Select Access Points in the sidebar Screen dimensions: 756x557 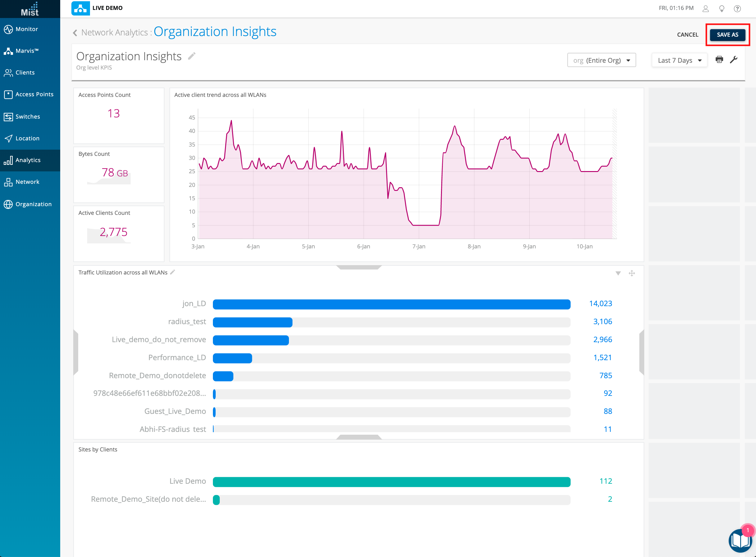[34, 94]
